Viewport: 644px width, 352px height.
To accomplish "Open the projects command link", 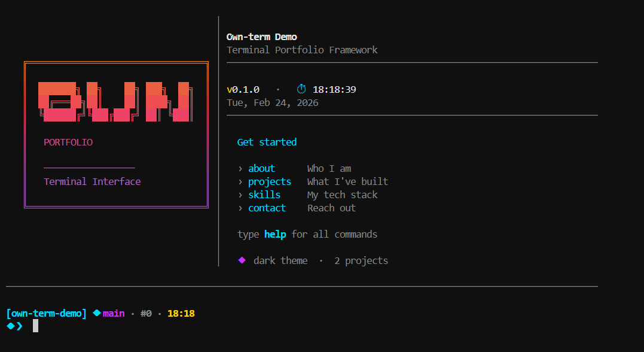I will tap(270, 181).
